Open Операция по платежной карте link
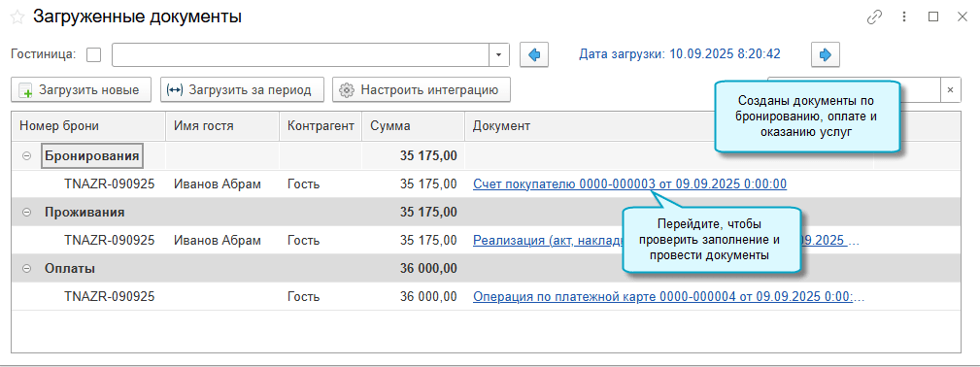980x367 pixels. coord(669,296)
